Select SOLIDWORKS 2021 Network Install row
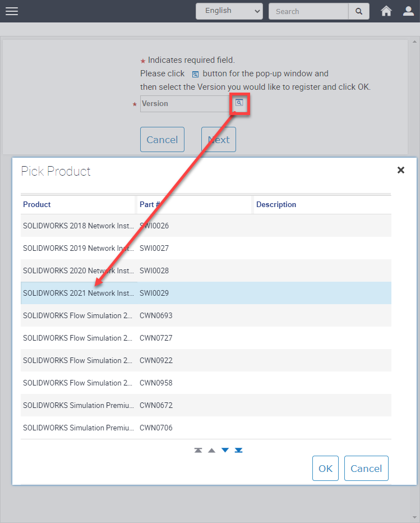The height and width of the screenshot is (523, 420). pyautogui.click(x=79, y=293)
